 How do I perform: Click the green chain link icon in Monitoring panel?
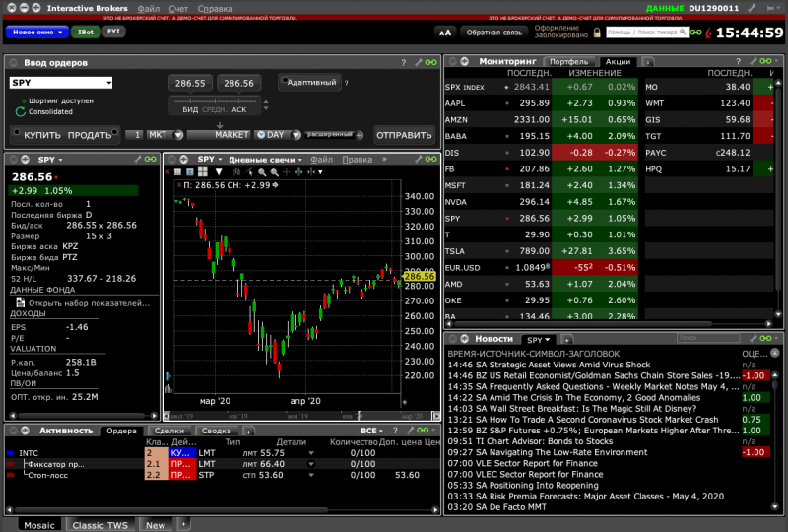point(766,62)
